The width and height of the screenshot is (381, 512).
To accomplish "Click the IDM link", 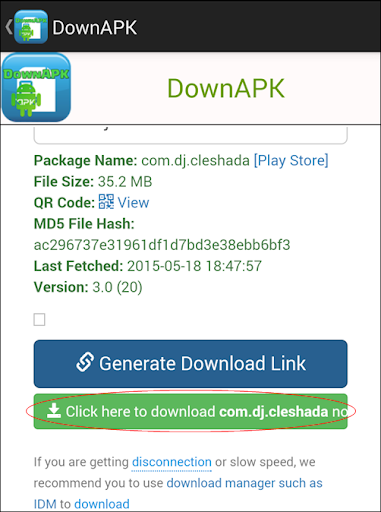I will tap(45, 504).
